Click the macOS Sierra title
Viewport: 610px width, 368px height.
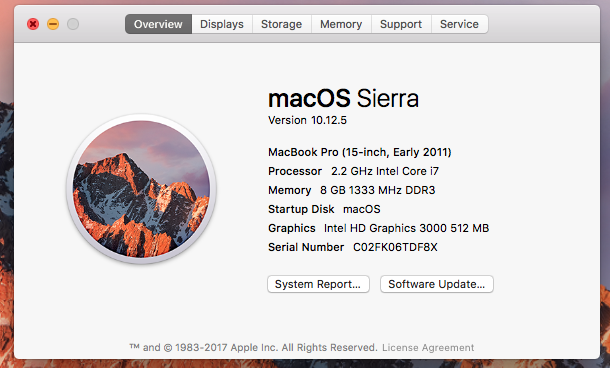click(x=344, y=98)
